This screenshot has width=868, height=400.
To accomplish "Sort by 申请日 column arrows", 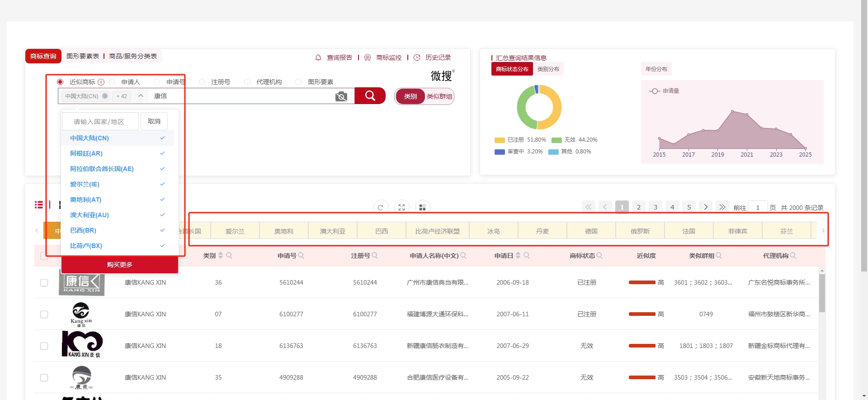I will click(x=518, y=256).
